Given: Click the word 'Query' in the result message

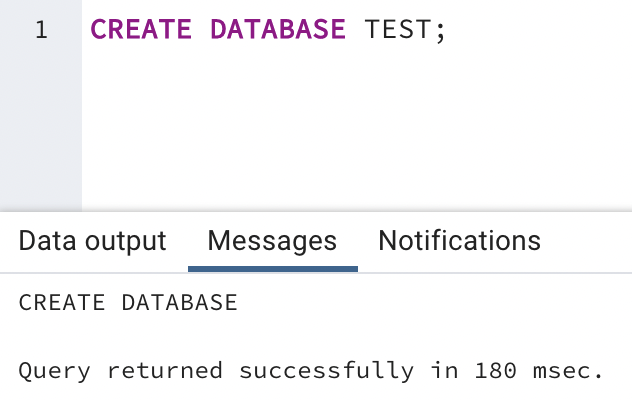Looking at the screenshot, I should [55, 371].
